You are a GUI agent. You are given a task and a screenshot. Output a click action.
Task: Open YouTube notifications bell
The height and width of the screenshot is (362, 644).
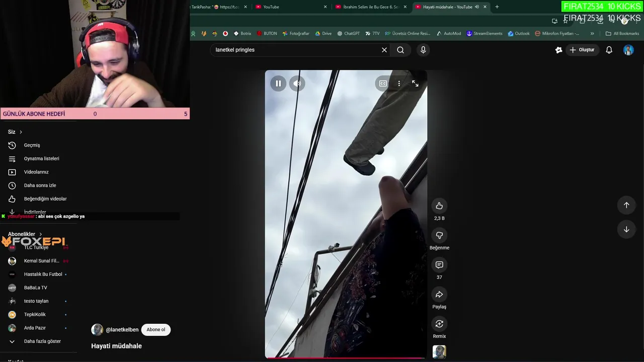coord(609,50)
